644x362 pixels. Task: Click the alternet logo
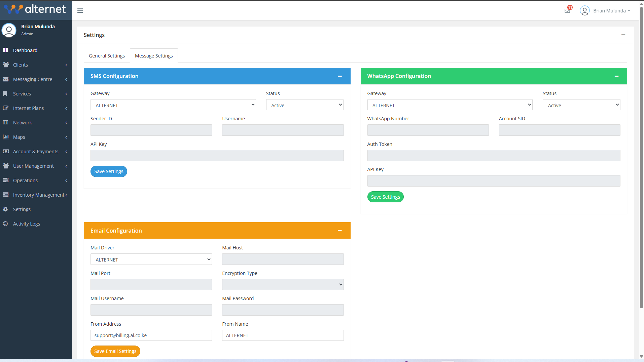pyautogui.click(x=36, y=9)
